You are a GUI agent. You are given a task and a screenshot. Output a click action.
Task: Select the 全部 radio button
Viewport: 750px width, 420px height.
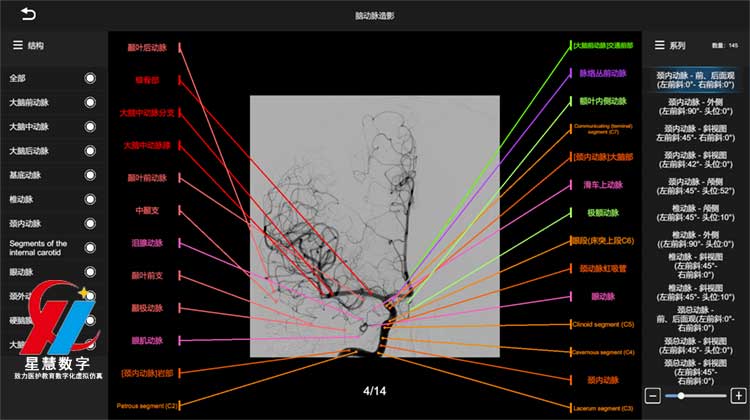(x=90, y=78)
